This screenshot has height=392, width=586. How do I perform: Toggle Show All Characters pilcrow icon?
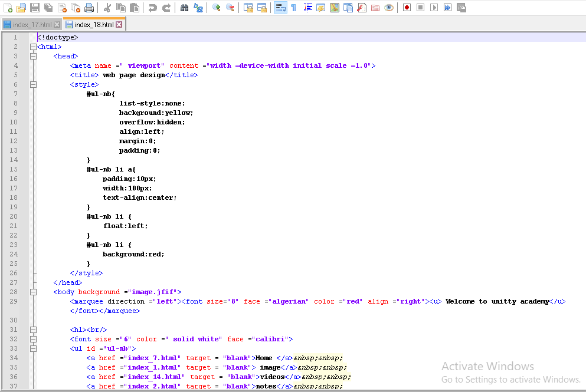tap(293, 8)
